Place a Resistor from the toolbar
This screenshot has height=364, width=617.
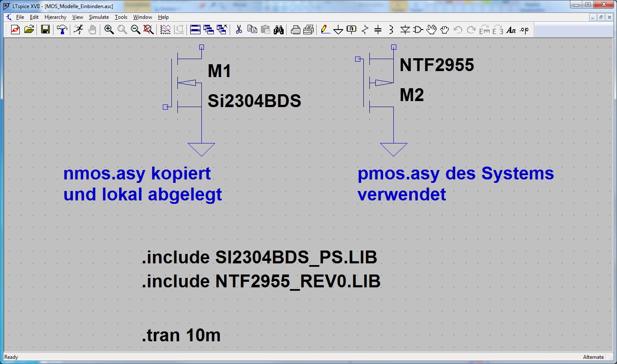pos(365,30)
